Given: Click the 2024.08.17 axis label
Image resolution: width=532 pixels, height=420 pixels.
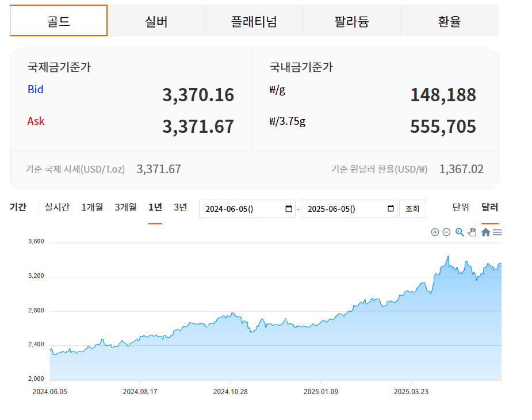Looking at the screenshot, I should pos(140,391).
